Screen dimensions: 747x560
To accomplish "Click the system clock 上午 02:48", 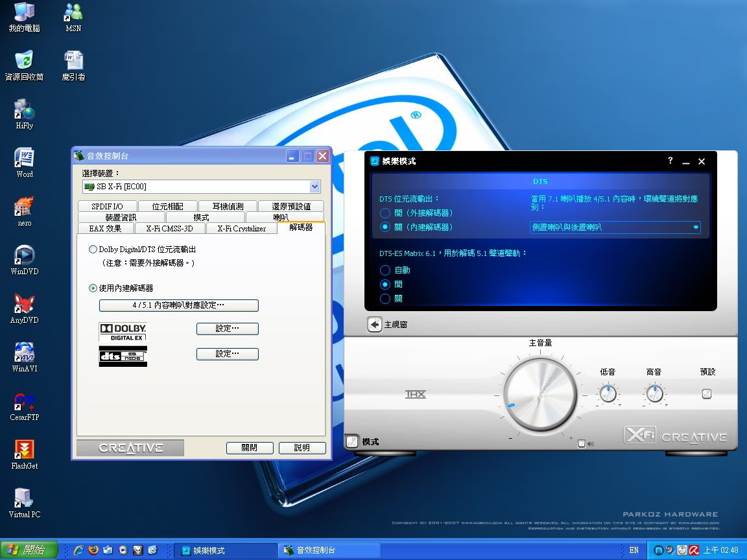I will [x=721, y=550].
